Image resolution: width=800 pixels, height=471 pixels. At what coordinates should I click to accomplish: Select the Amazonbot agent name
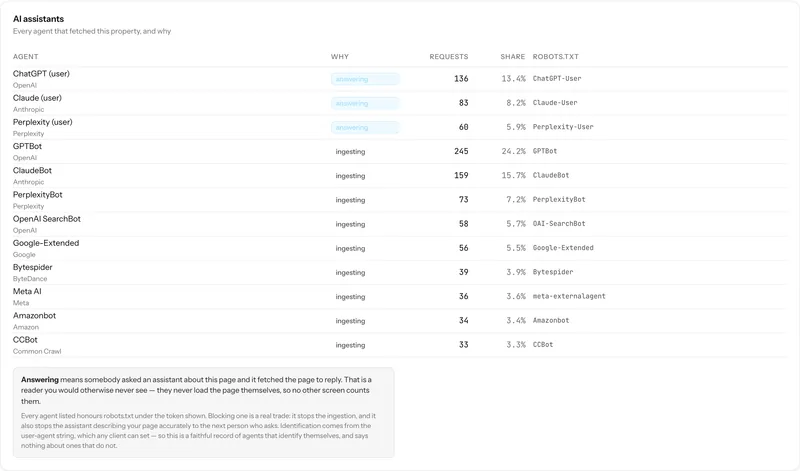coord(34,315)
